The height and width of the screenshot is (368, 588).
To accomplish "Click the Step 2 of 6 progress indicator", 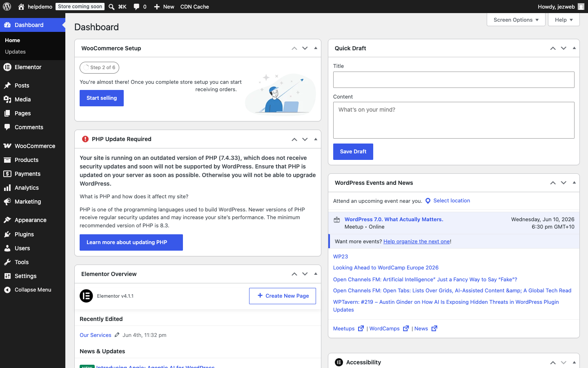I will click(99, 67).
